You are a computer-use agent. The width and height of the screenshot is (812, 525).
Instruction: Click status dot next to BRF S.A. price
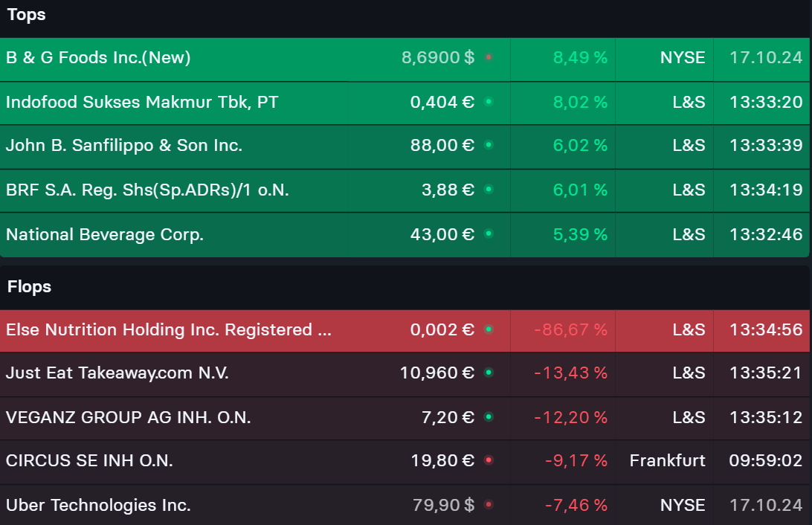(x=489, y=190)
